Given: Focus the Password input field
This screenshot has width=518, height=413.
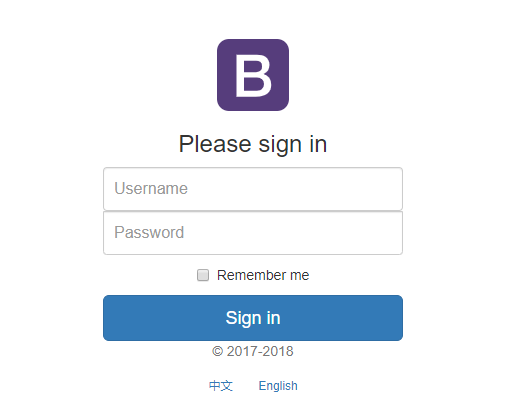Looking at the screenshot, I should click(253, 233).
